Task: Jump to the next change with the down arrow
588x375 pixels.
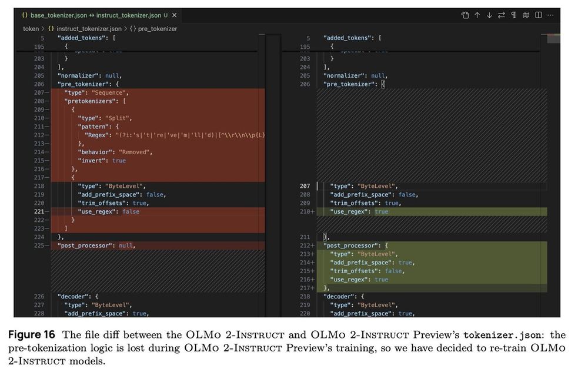Action: [x=489, y=15]
